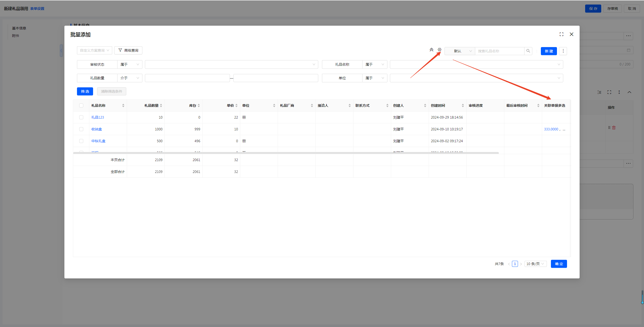Click the row height icon in background toolbar
Image resolution: width=644 pixels, height=327 pixels.
pos(599,92)
